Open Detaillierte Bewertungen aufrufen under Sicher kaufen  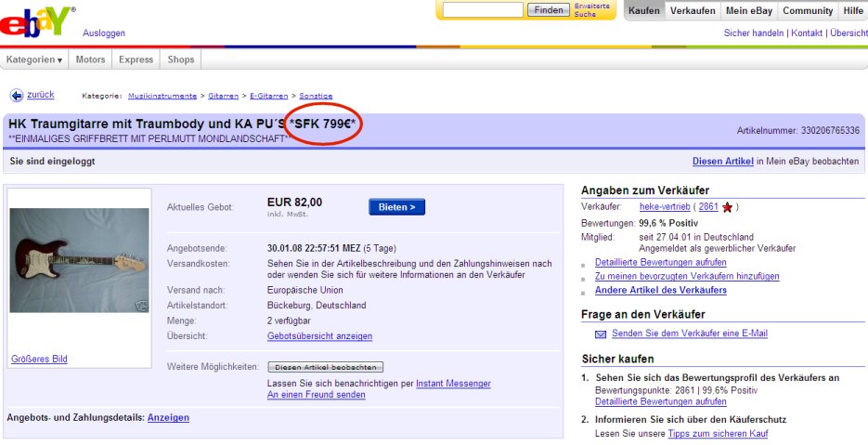[x=660, y=401]
